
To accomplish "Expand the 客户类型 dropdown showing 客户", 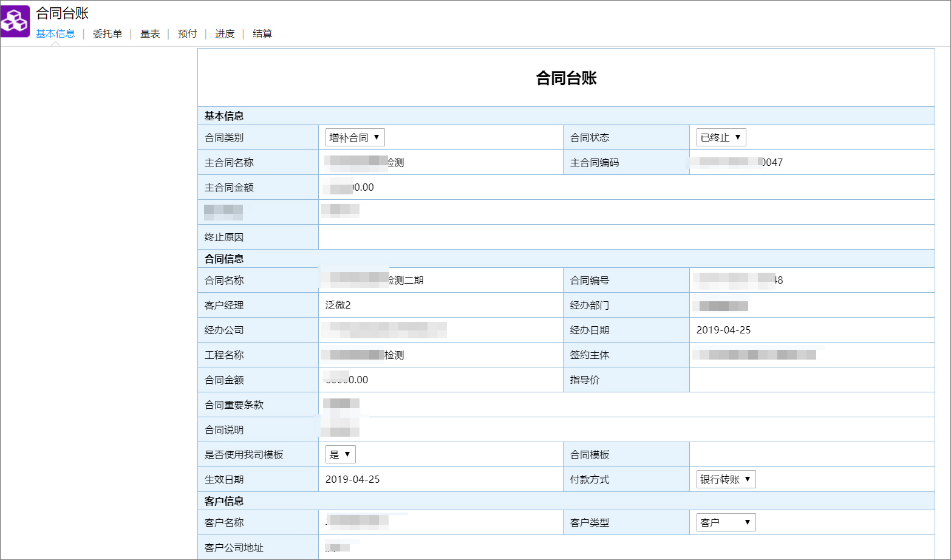I will (726, 522).
